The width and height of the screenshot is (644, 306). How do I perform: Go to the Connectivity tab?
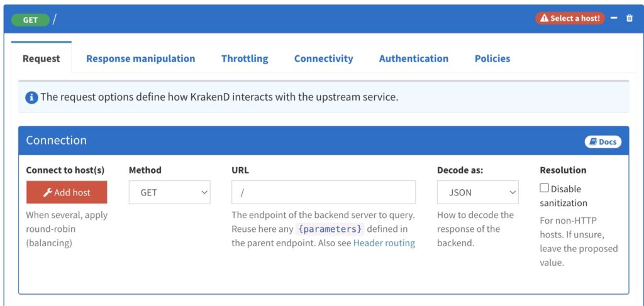click(x=324, y=58)
